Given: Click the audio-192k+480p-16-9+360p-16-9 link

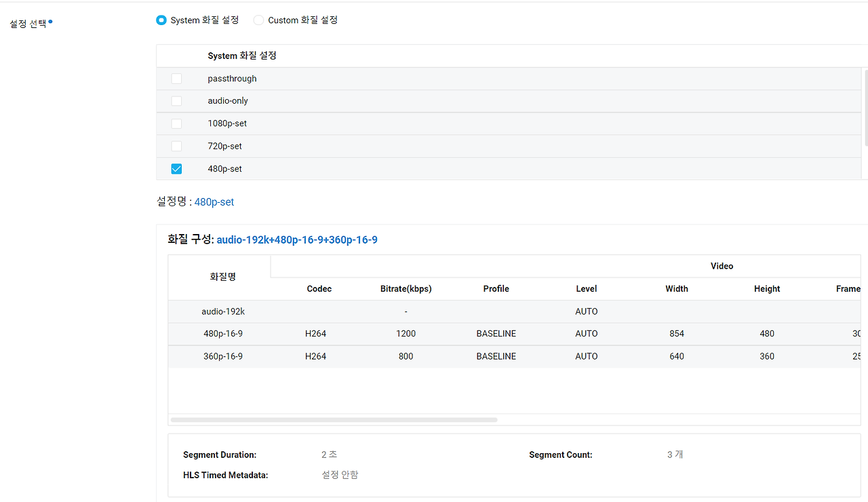Looking at the screenshot, I should click(x=297, y=239).
